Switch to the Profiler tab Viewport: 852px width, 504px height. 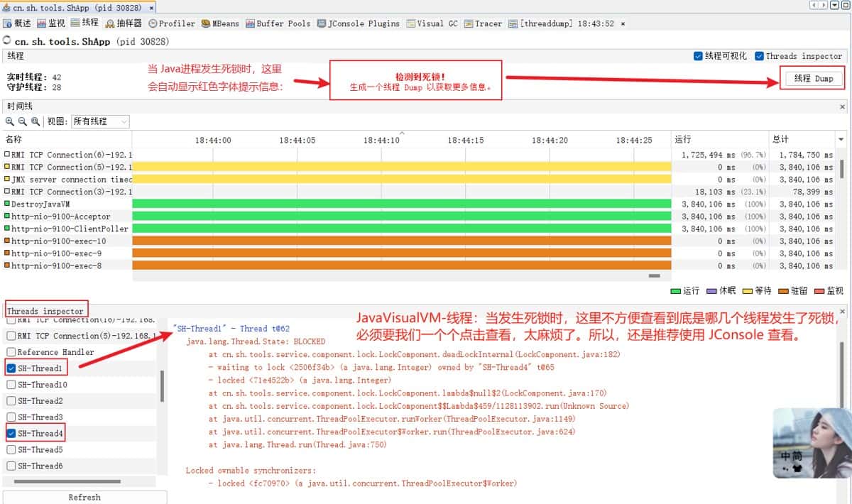click(x=171, y=23)
